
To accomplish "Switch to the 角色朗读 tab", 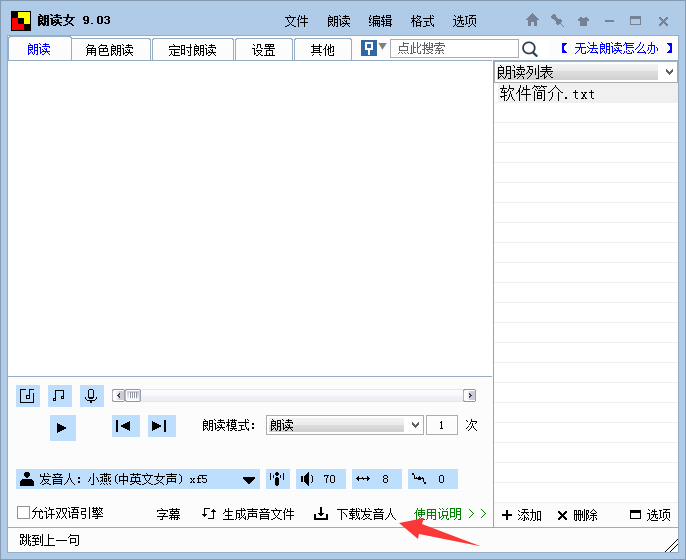I will pyautogui.click(x=109, y=50).
